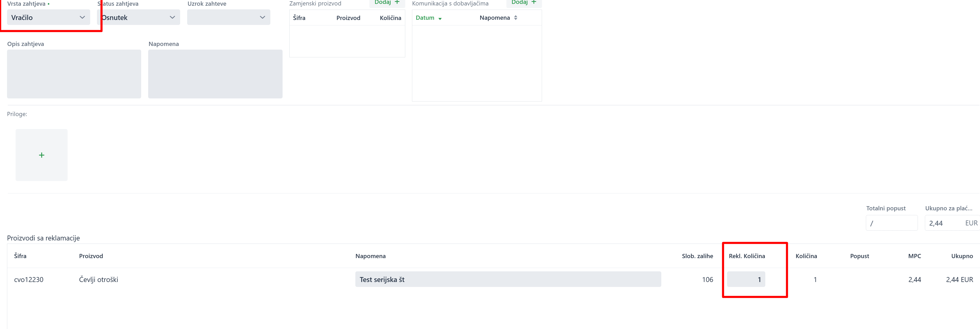Click the plus icon to add attachment
Image resolution: width=980 pixels, height=329 pixels.
(x=42, y=155)
